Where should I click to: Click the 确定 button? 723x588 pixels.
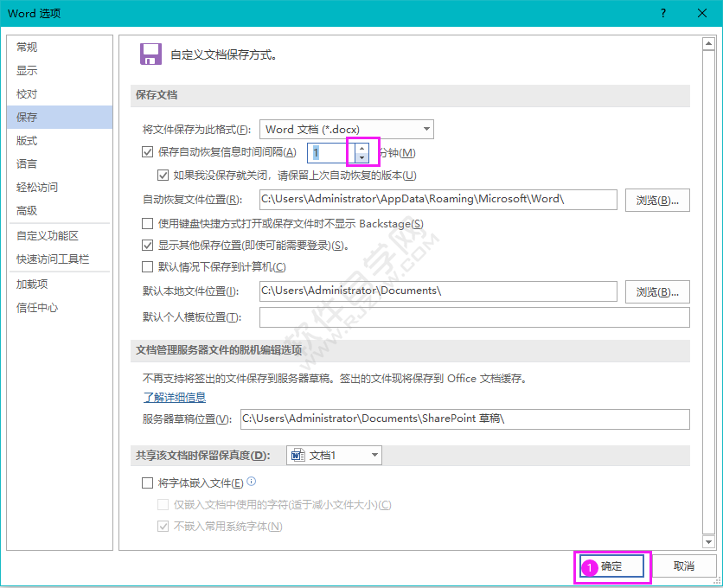pos(611,566)
